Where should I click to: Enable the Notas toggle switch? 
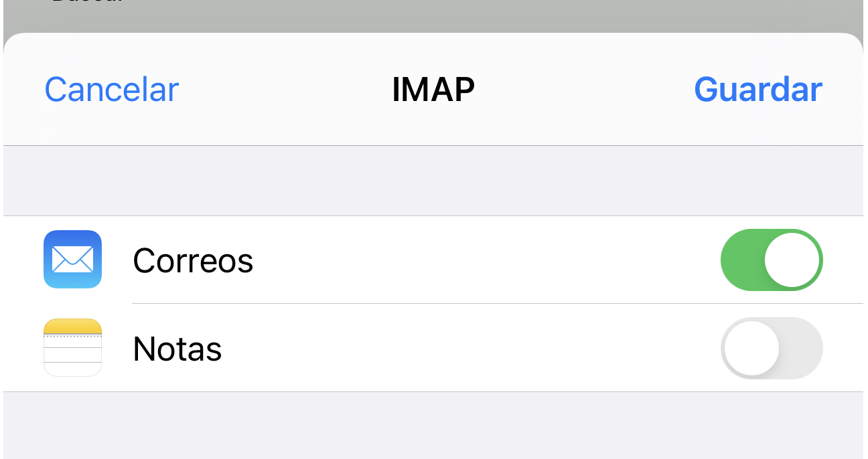click(x=771, y=348)
